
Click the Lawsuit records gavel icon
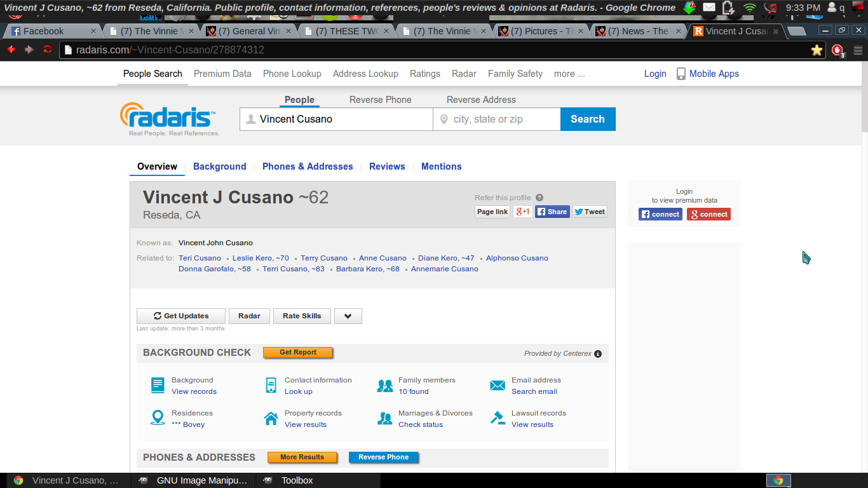pyautogui.click(x=498, y=418)
